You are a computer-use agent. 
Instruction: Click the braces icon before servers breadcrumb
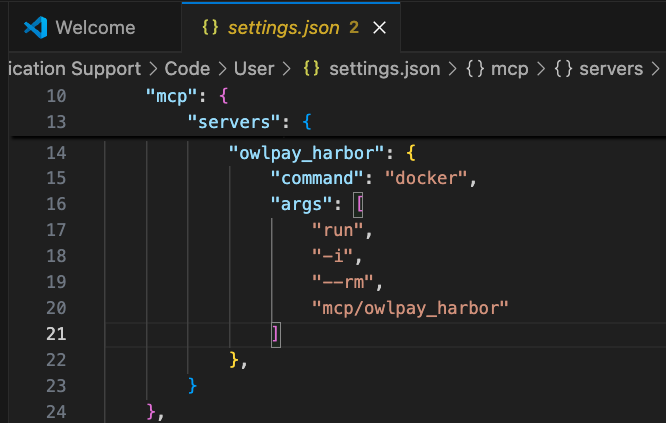point(563,69)
